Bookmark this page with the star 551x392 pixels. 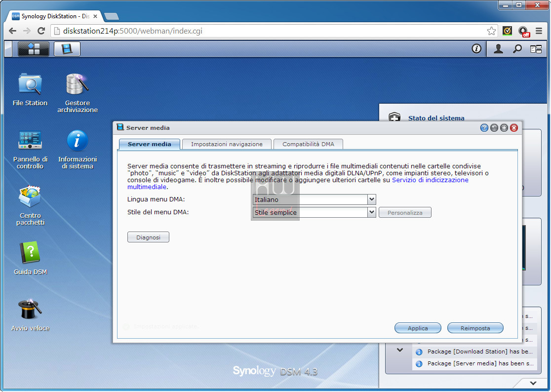[x=491, y=31]
